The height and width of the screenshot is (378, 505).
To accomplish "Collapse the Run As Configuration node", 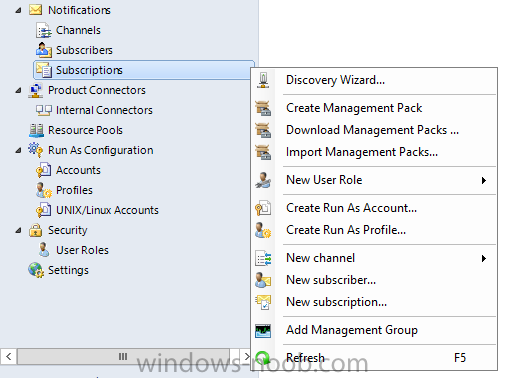I will tap(18, 151).
